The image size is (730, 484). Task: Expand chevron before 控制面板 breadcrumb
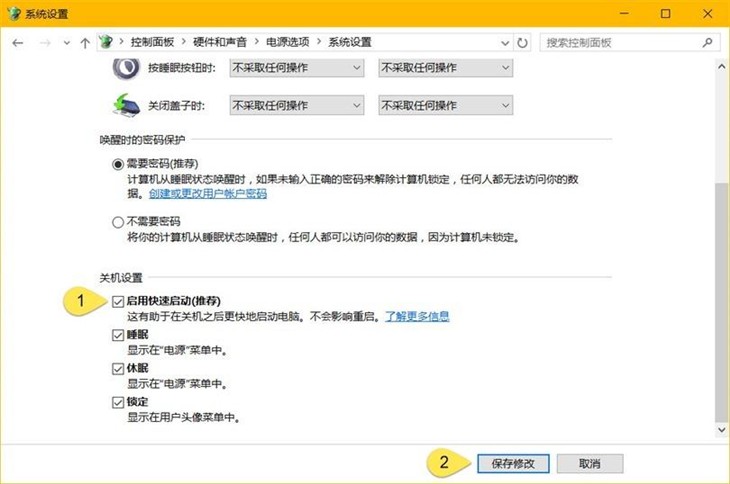(x=121, y=42)
